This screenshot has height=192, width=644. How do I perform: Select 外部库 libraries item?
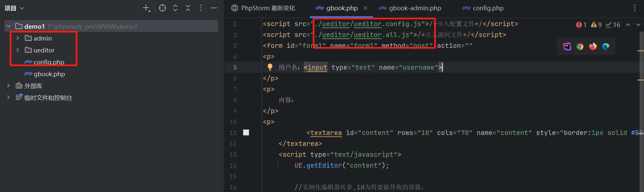tap(29, 86)
